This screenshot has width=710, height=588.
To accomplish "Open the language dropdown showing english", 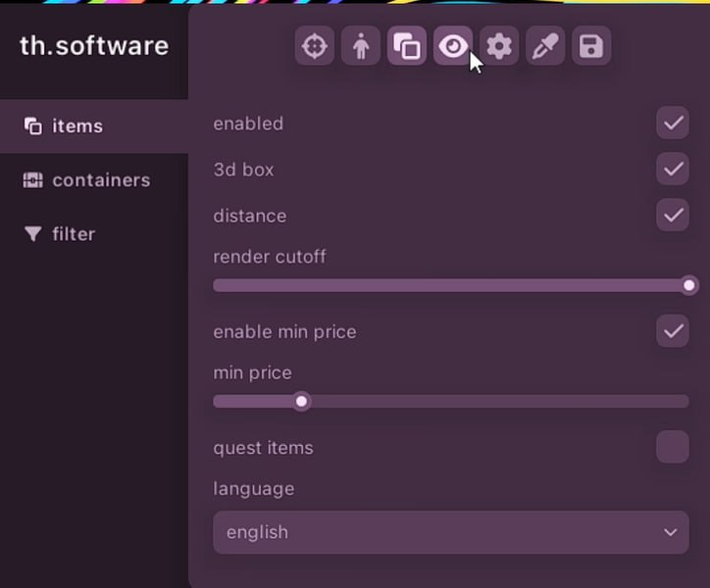I will [x=450, y=532].
